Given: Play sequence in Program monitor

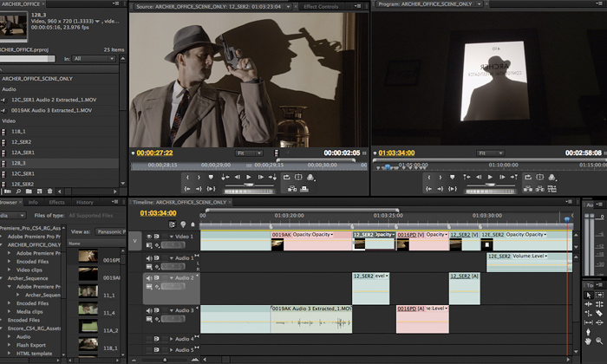Looking at the screenshot, I should 491,177.
